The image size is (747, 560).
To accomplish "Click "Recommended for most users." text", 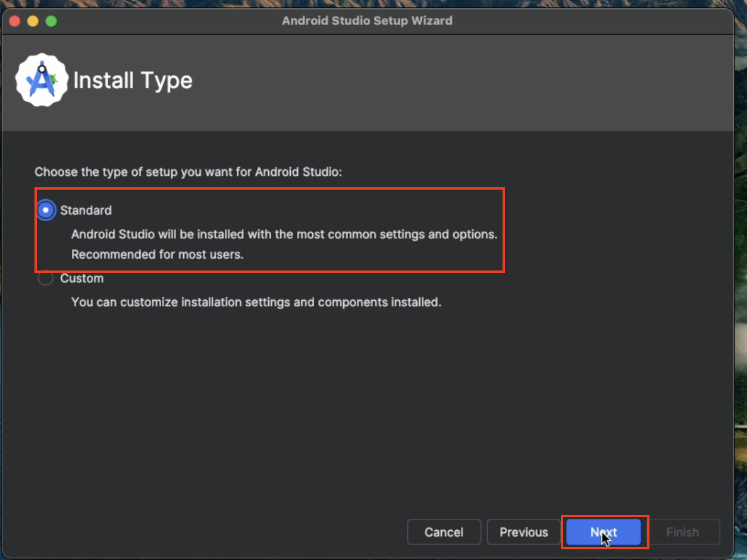I will 158,254.
